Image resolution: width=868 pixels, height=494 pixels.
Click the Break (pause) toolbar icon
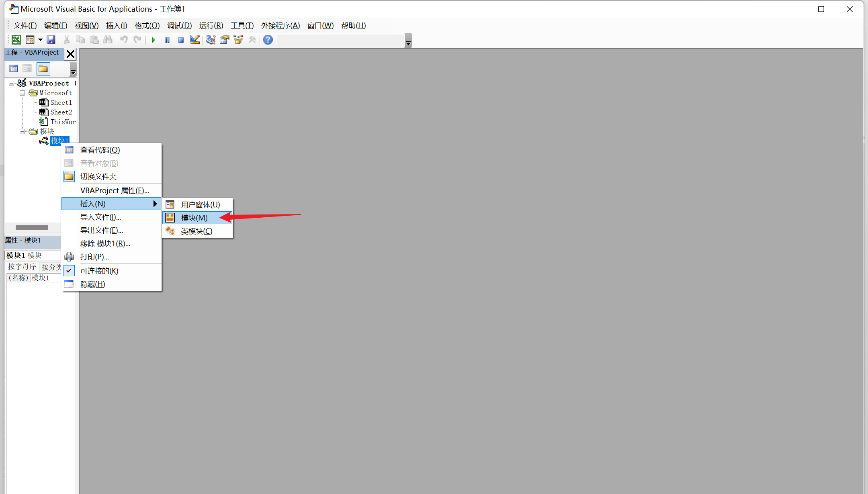click(167, 40)
